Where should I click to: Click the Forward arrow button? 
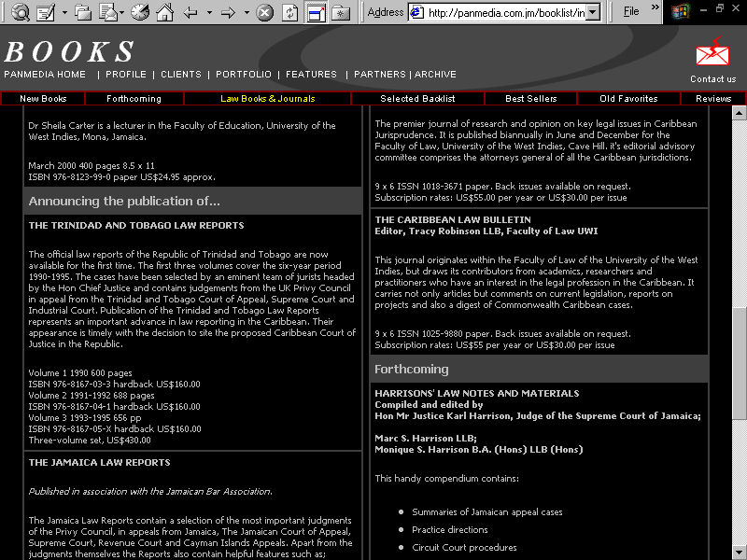(x=227, y=12)
